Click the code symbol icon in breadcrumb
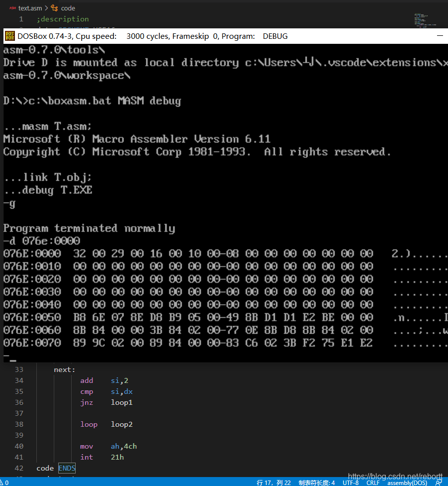This screenshot has width=448, height=486. pos(55,8)
